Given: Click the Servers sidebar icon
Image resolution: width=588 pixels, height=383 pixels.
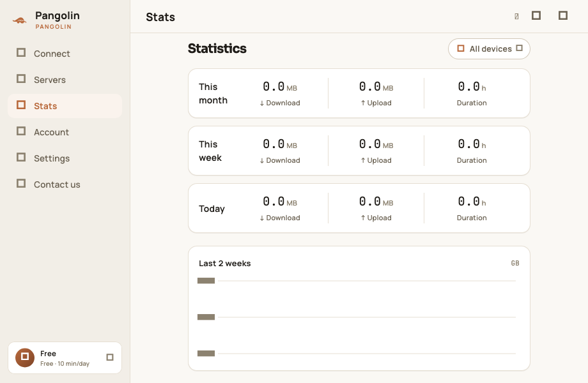Looking at the screenshot, I should (x=21, y=79).
